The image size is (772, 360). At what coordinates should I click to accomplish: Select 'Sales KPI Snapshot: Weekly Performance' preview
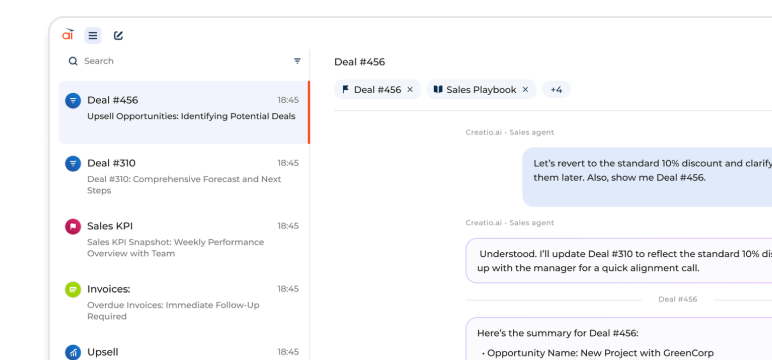176,242
